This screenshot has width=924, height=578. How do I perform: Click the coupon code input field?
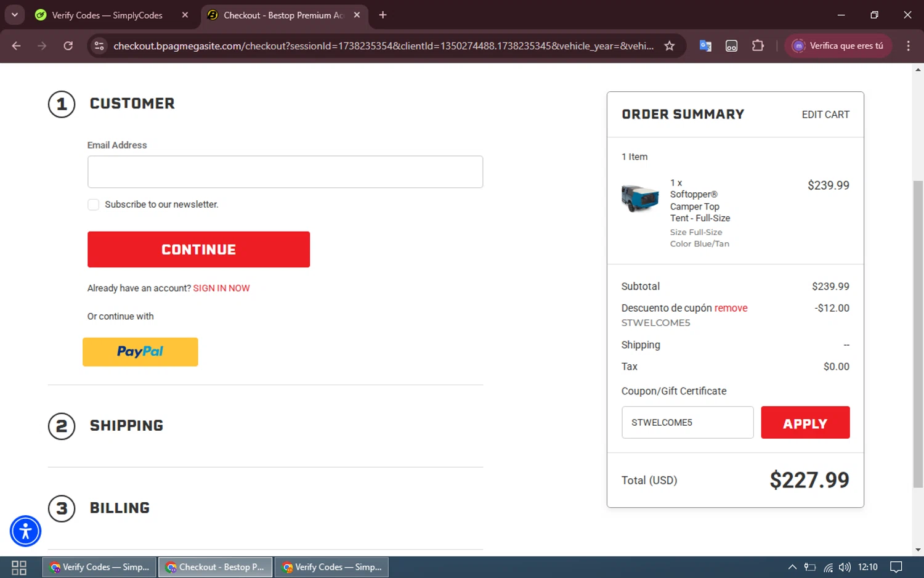click(x=687, y=422)
